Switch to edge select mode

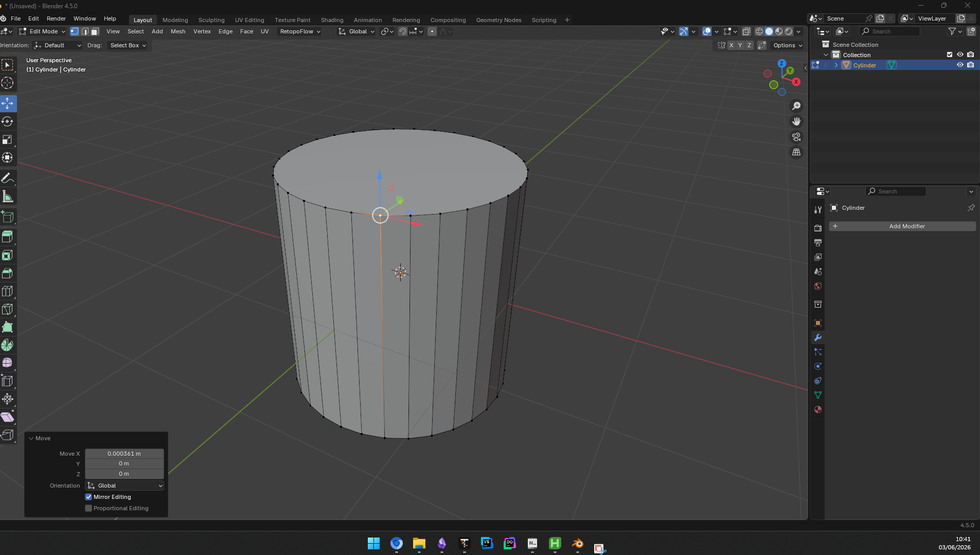tap(85, 31)
